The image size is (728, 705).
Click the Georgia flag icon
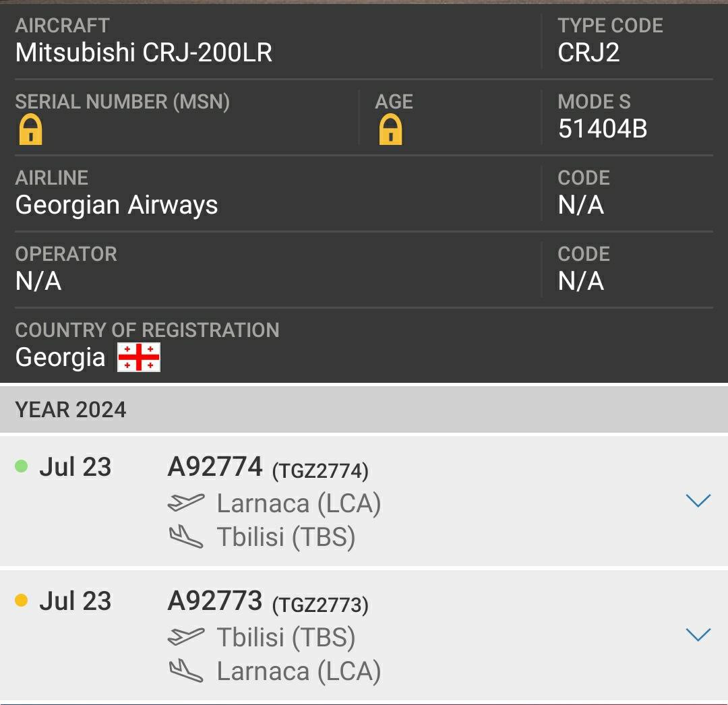(139, 357)
